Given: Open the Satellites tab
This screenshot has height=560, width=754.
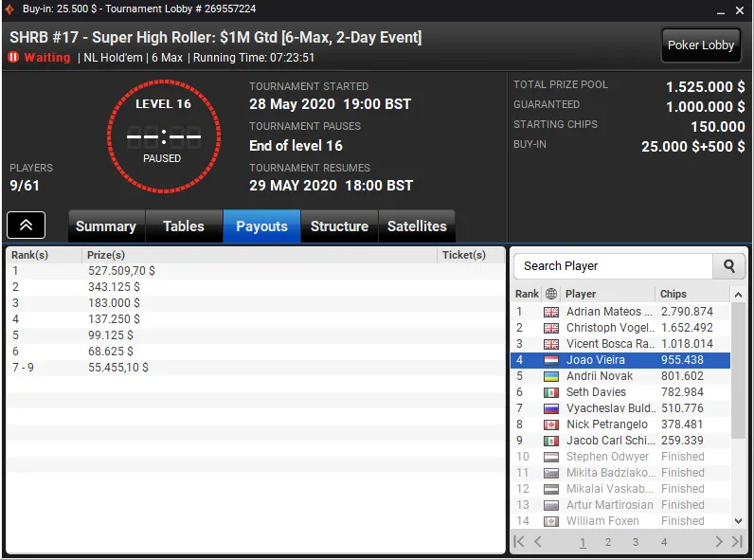Looking at the screenshot, I should coord(417,226).
